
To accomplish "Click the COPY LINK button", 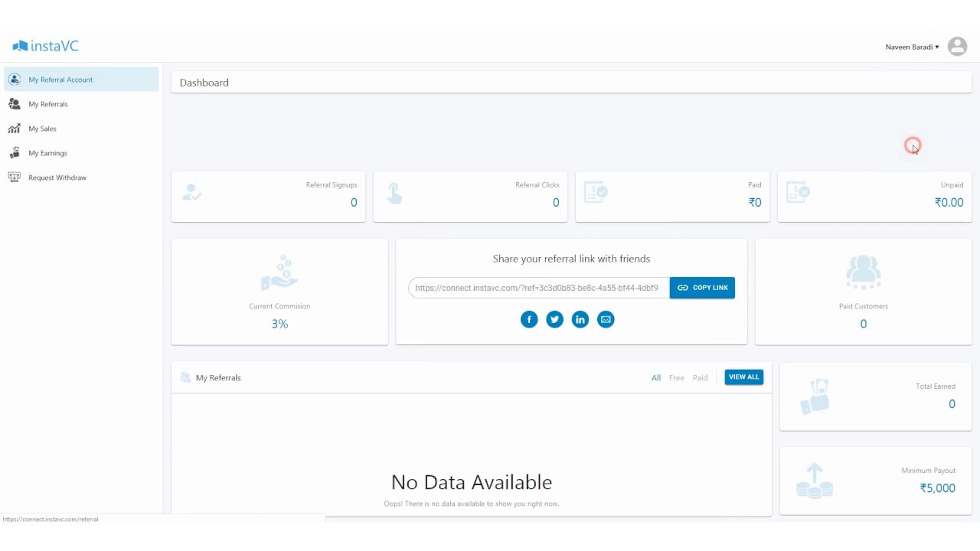I will tap(702, 288).
